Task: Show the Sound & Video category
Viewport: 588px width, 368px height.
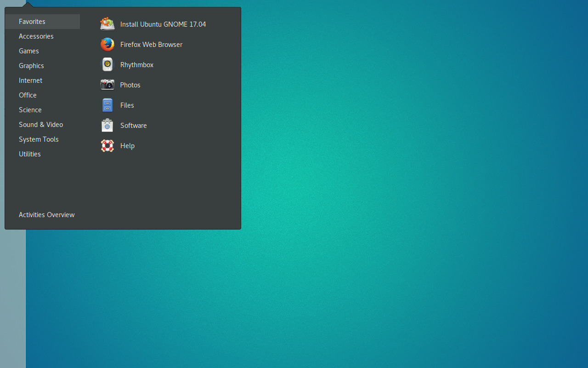Action: tap(40, 124)
